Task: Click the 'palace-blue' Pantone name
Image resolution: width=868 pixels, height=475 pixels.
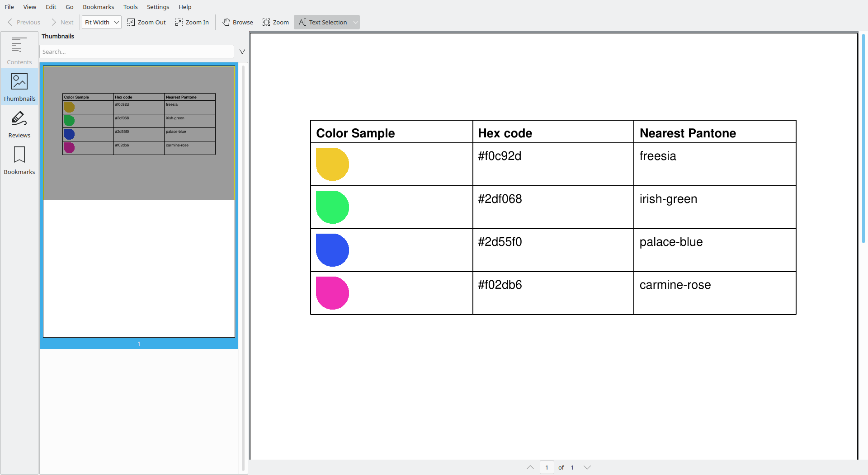Action: pyautogui.click(x=671, y=242)
